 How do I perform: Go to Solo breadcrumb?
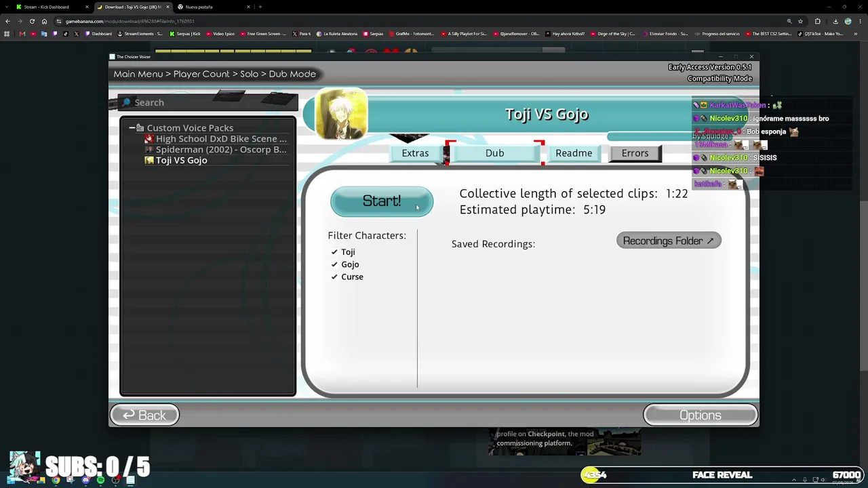point(249,74)
